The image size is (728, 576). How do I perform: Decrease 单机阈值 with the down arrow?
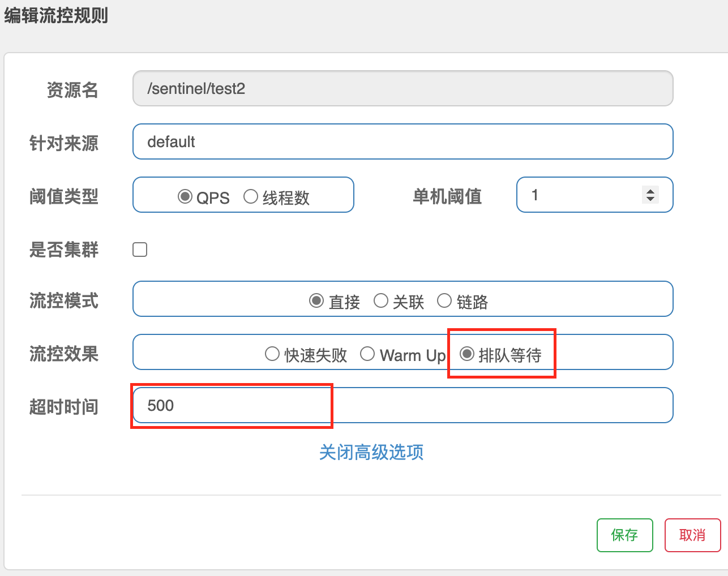pyautogui.click(x=650, y=199)
